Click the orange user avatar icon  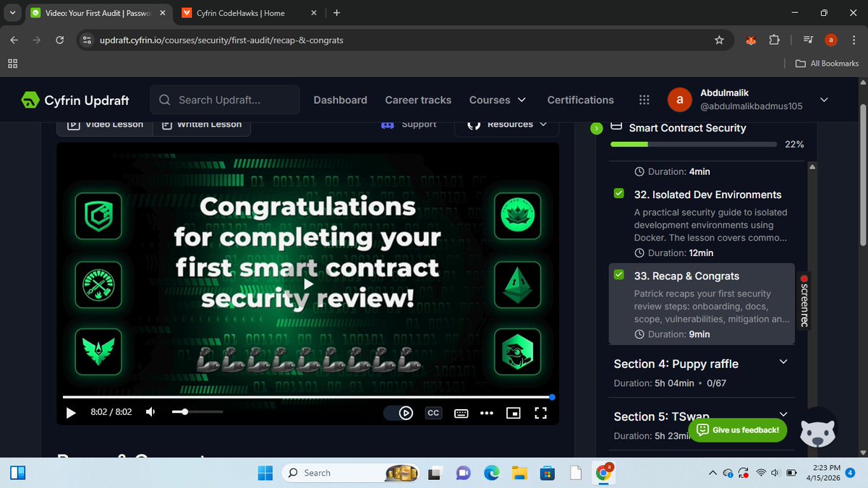click(x=679, y=100)
